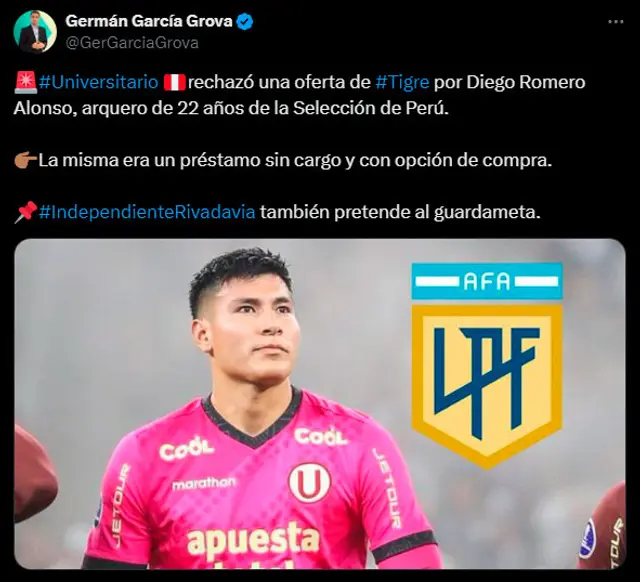The image size is (640, 582).
Task: Click the red siren emoji
Action: pos(25,82)
